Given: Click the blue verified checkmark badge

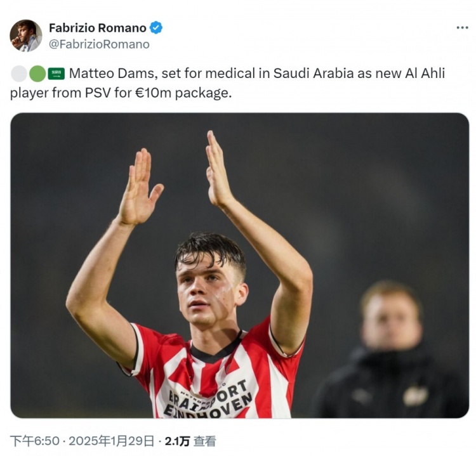Looking at the screenshot, I should coord(156,28).
